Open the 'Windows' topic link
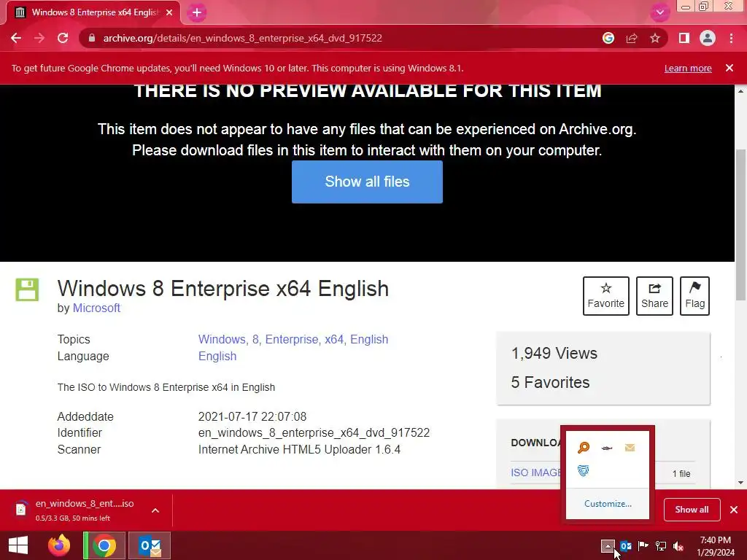Image resolution: width=747 pixels, height=560 pixels. tap(222, 340)
